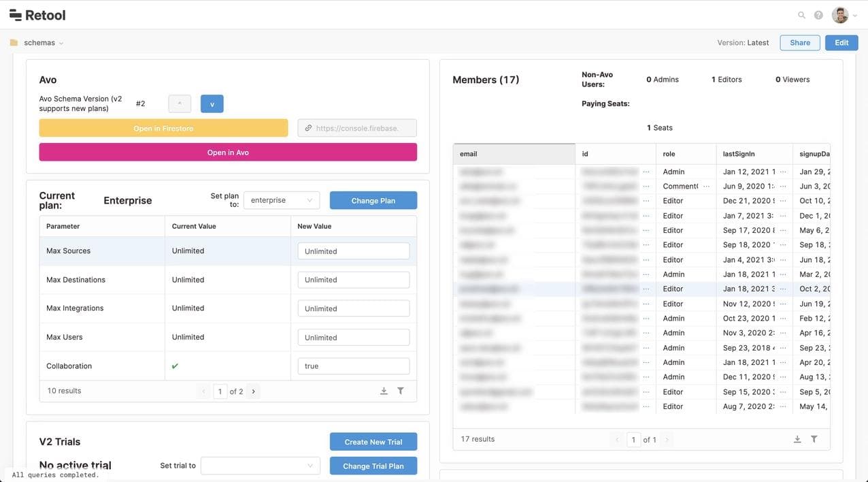Click the search magnifier icon in header

[801, 15]
